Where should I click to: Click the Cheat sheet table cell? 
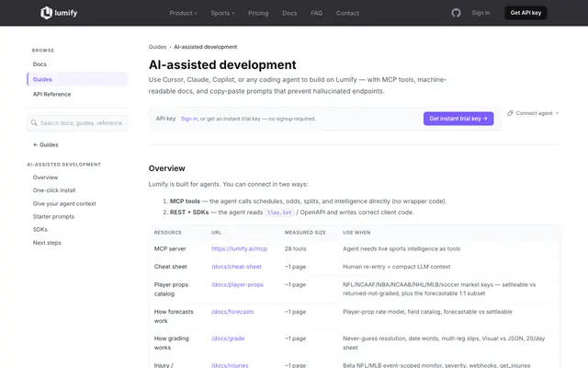170,267
